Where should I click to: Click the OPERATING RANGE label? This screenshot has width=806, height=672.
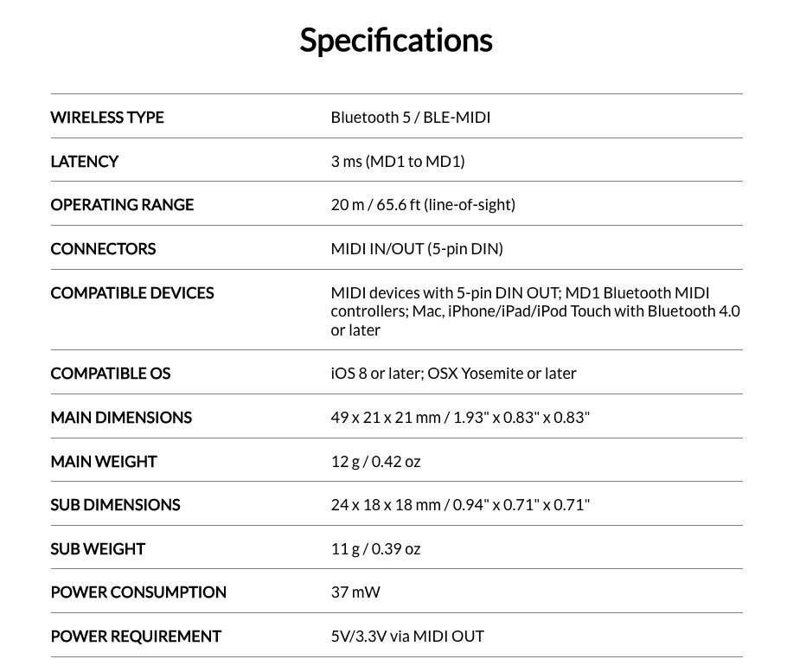point(122,205)
